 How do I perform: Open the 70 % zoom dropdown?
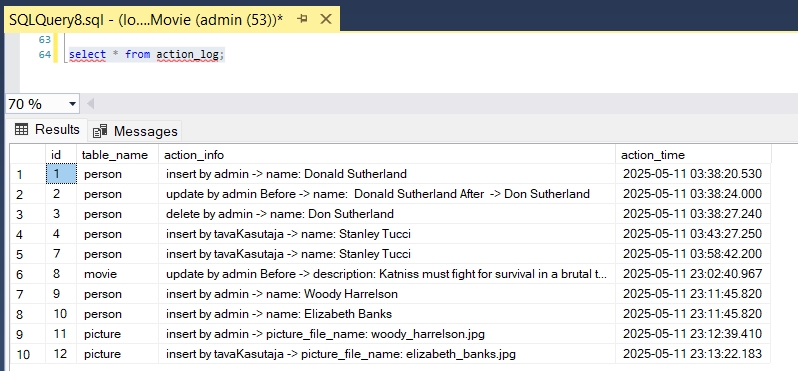pos(72,104)
